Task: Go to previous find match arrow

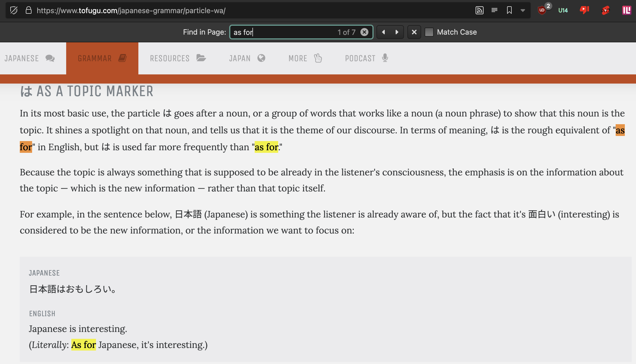Action: click(x=383, y=32)
